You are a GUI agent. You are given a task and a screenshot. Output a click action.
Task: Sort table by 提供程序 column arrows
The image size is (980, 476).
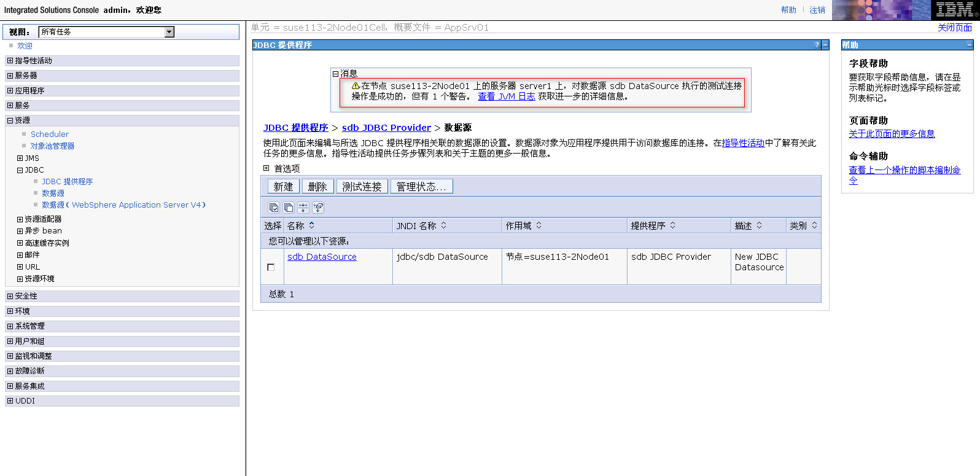click(673, 225)
